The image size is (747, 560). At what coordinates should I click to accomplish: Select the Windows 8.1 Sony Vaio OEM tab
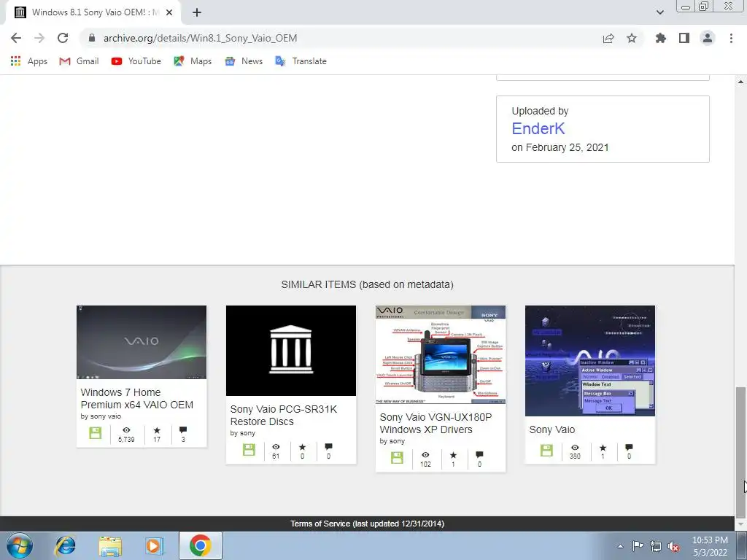(x=93, y=12)
